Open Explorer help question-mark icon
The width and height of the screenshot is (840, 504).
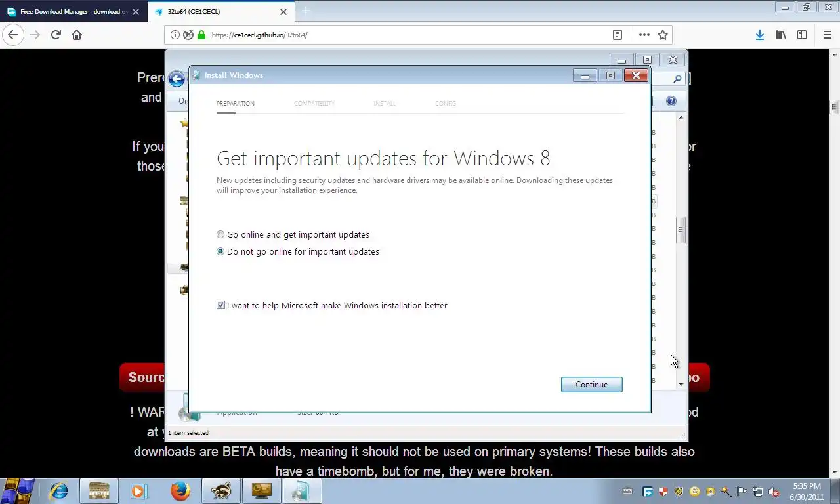point(671,101)
